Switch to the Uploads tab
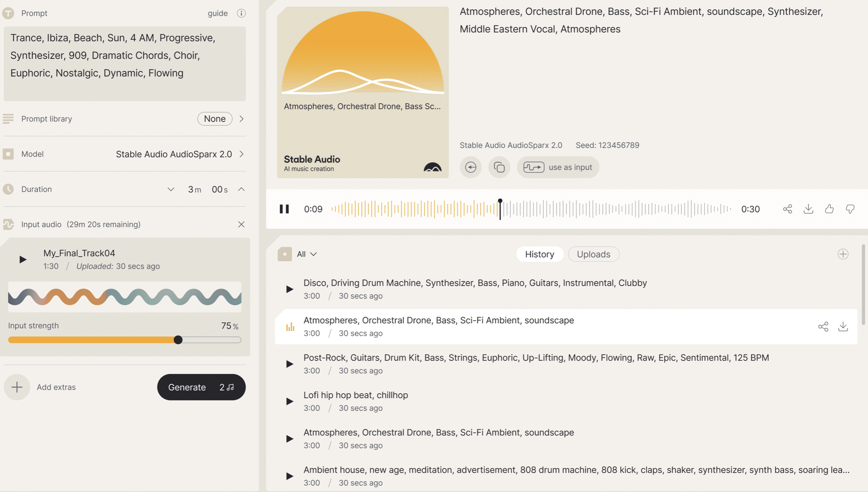868x492 pixels. [x=593, y=254]
